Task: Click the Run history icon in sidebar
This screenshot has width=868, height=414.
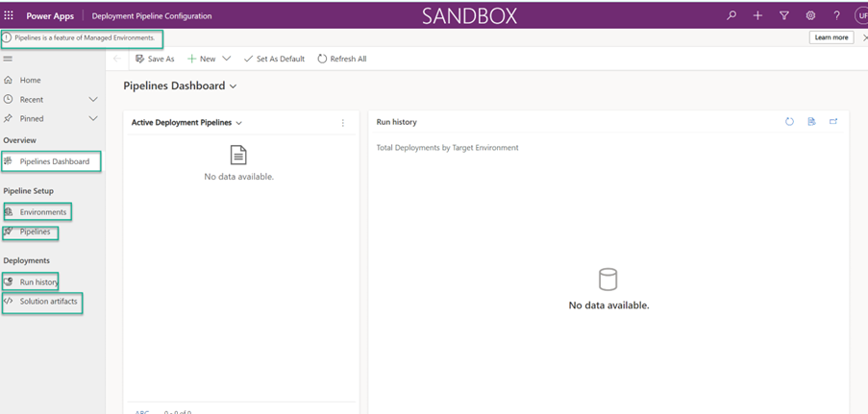Action: coord(9,282)
